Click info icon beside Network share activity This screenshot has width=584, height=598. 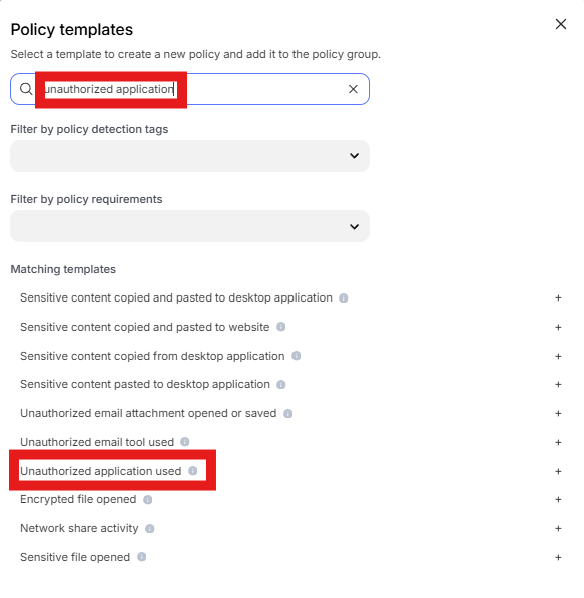(x=150, y=529)
